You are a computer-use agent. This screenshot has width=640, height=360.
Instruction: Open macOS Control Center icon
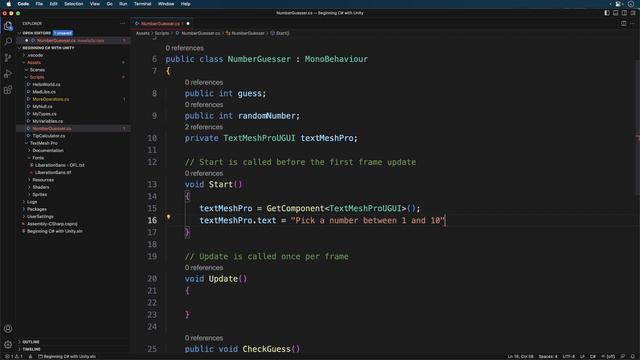(x=619, y=4)
